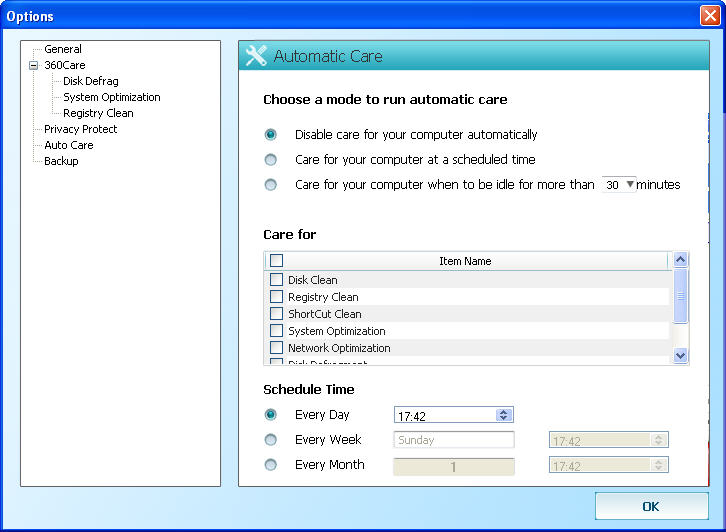Open Auto Care settings

tap(69, 145)
